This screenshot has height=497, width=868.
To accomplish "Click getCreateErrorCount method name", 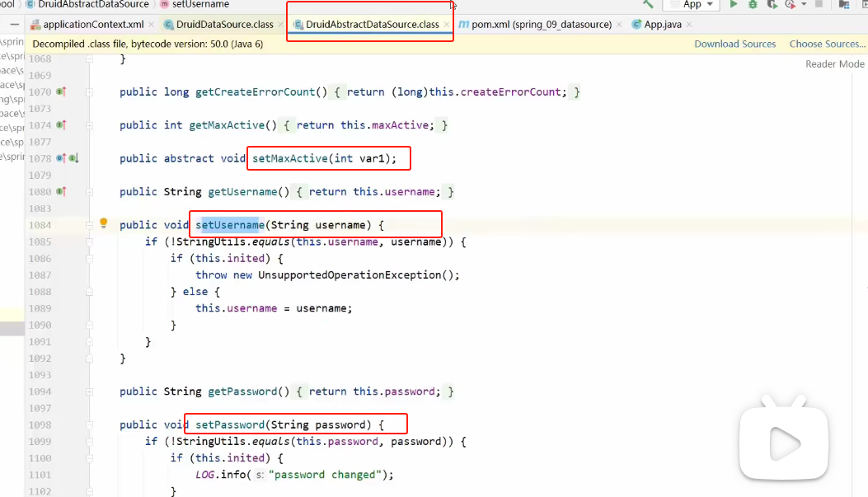I will [x=256, y=91].
